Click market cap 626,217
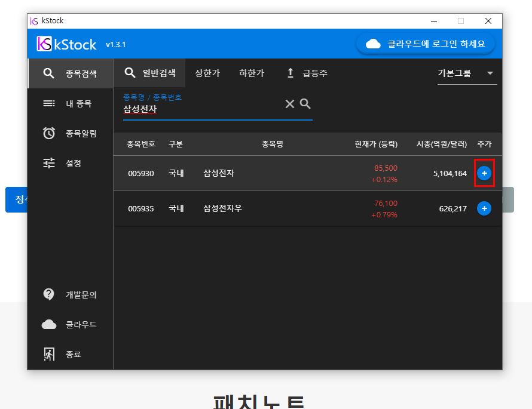This screenshot has width=532, height=409. pyautogui.click(x=453, y=209)
